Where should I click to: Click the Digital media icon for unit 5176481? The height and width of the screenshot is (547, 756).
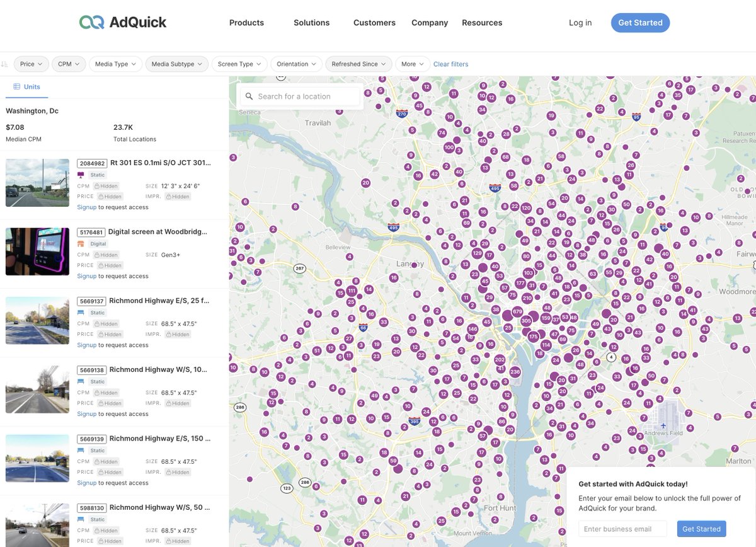tap(81, 243)
